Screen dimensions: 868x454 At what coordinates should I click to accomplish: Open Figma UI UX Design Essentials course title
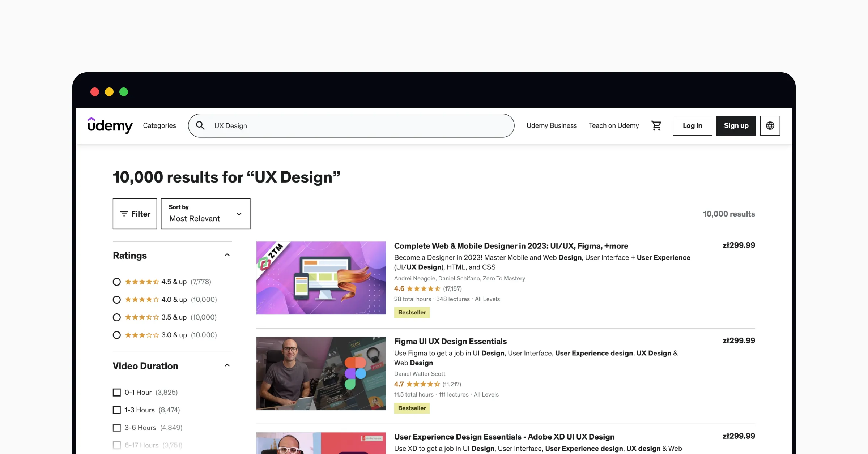click(450, 341)
